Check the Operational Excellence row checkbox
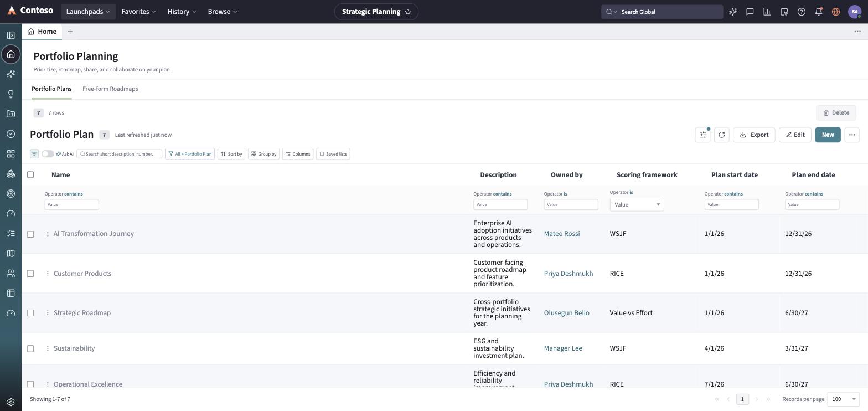 [30, 384]
